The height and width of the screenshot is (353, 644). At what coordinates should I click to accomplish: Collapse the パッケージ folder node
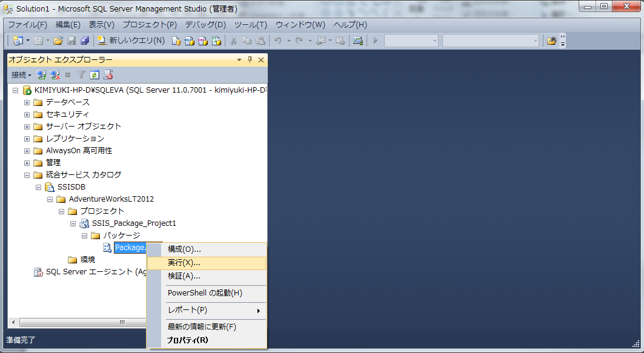point(84,236)
